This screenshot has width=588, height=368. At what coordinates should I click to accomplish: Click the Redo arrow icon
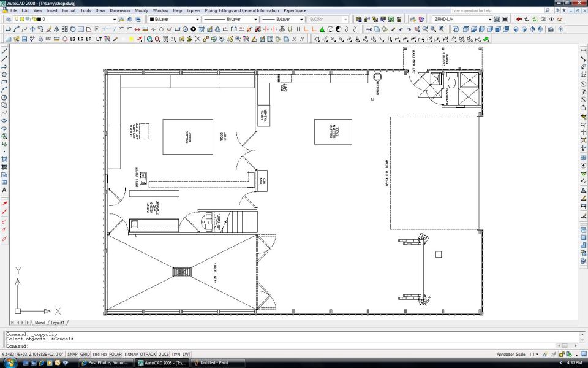[409, 29]
